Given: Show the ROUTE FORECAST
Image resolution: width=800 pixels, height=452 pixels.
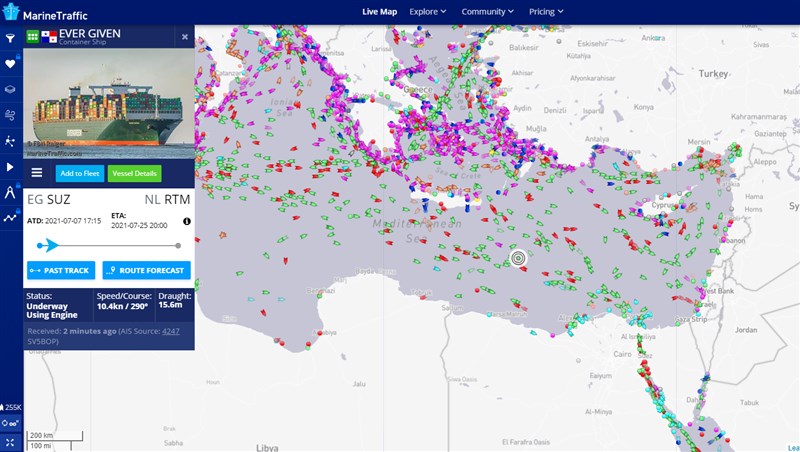Looking at the screenshot, I should tap(146, 270).
